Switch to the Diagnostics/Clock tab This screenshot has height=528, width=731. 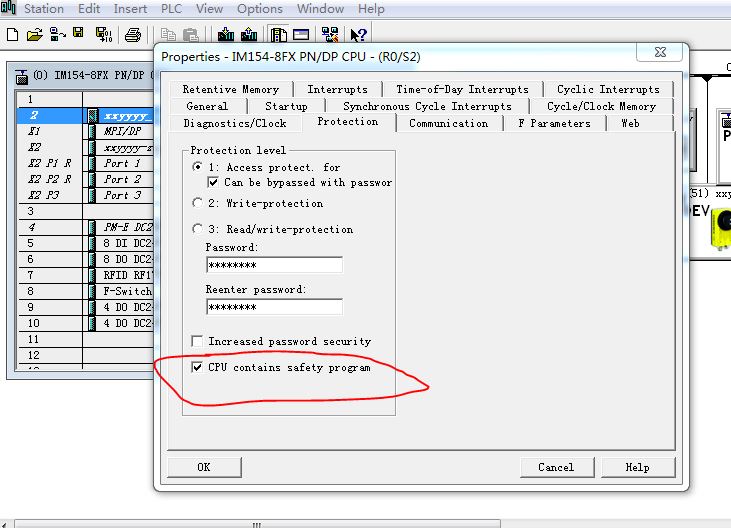pyautogui.click(x=235, y=123)
